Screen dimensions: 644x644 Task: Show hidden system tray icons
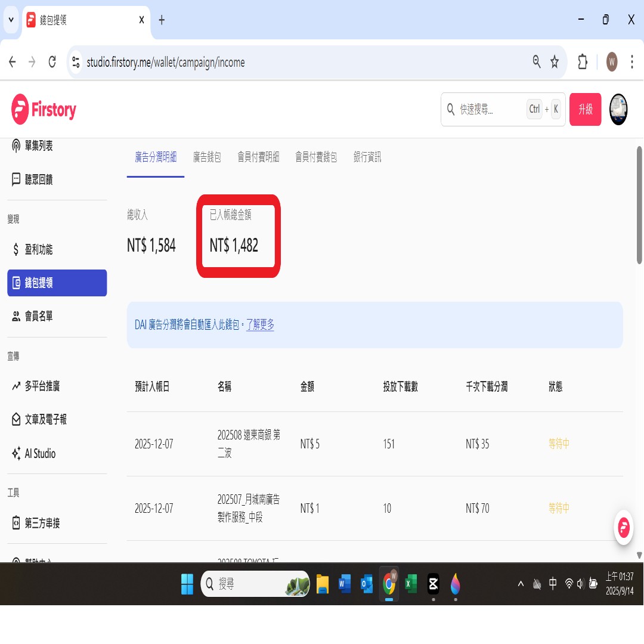[521, 584]
